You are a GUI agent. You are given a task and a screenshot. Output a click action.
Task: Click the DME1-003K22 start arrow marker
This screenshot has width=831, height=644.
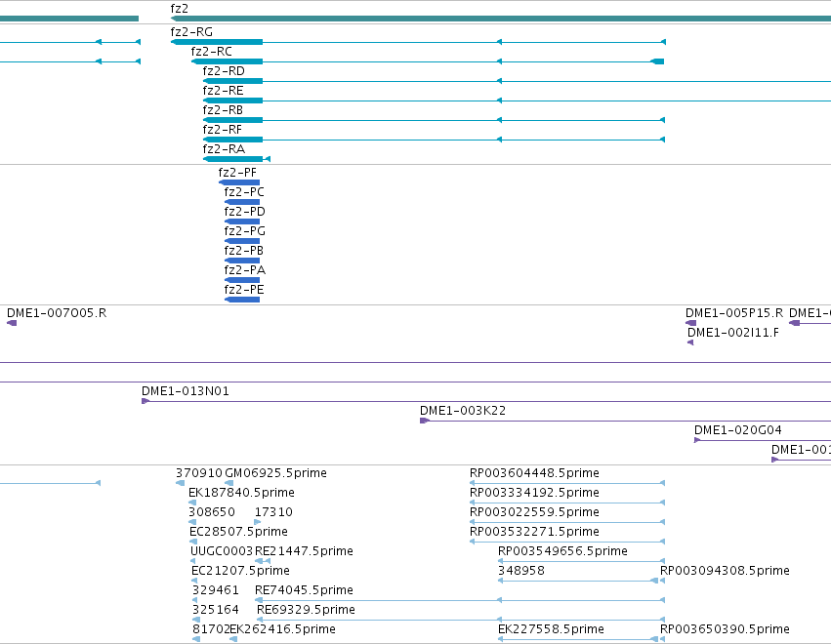click(x=425, y=421)
